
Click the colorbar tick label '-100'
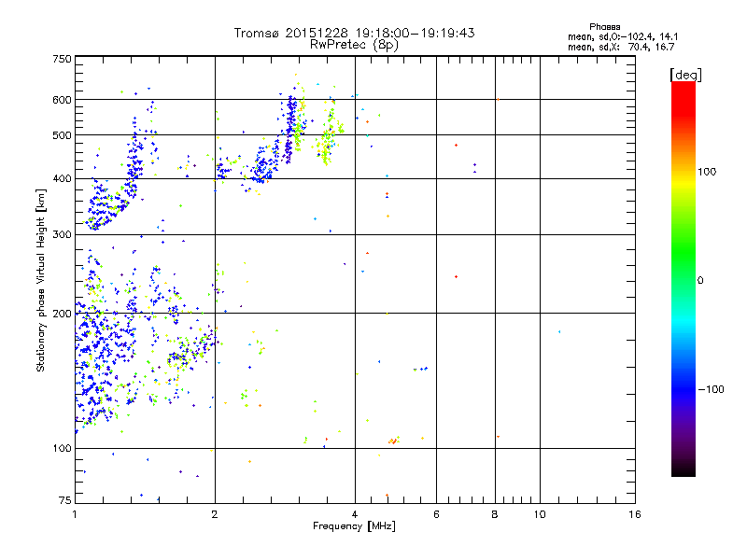(712, 389)
